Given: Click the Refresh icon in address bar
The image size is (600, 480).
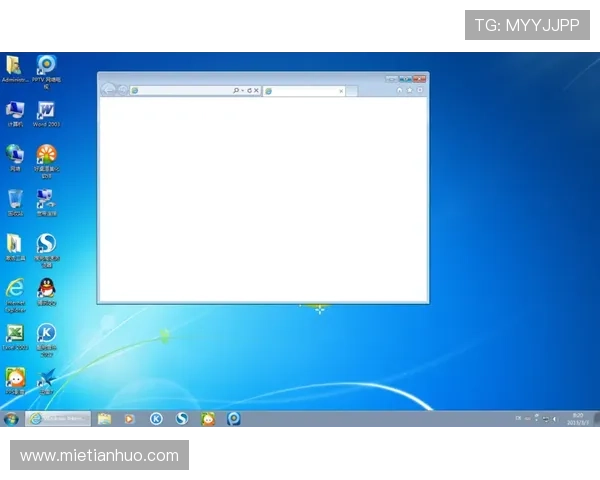Looking at the screenshot, I should (249, 90).
